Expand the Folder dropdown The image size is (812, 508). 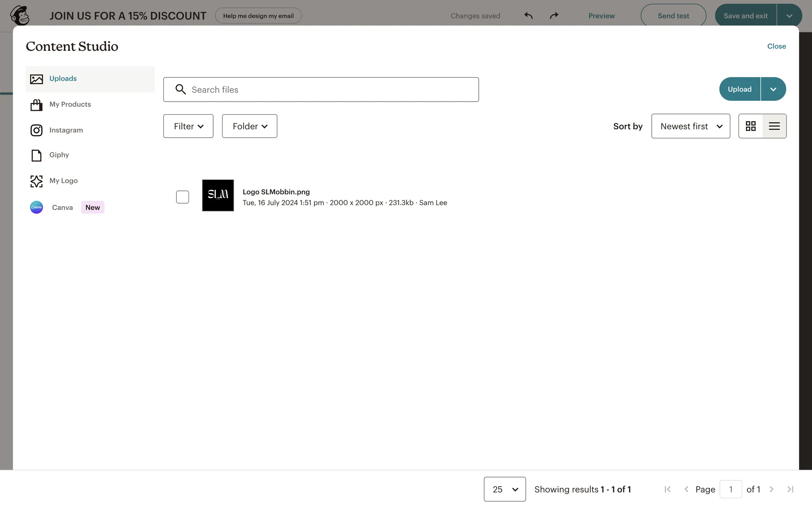[250, 126]
